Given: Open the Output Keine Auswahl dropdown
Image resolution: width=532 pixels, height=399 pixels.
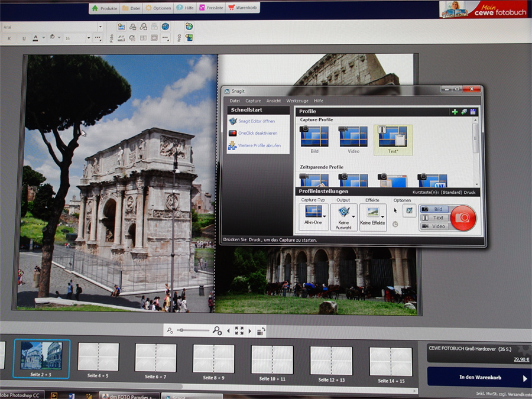Looking at the screenshot, I should pos(343,218).
